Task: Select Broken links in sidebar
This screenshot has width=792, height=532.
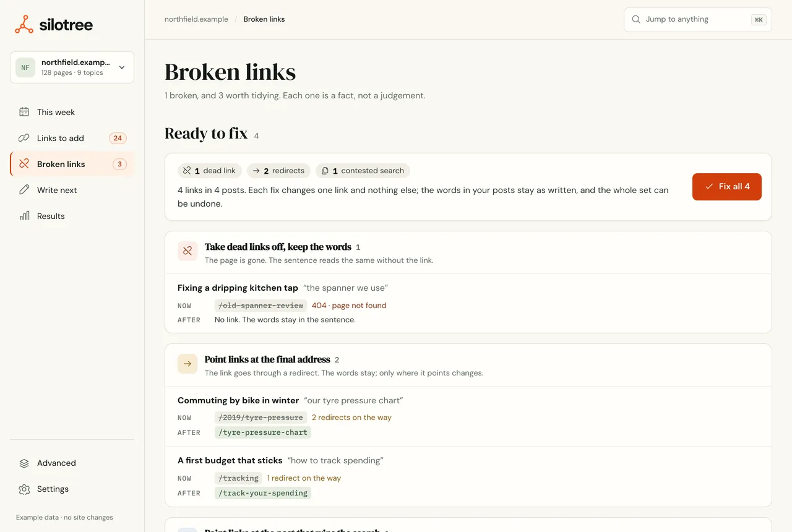Action: [x=72, y=164]
